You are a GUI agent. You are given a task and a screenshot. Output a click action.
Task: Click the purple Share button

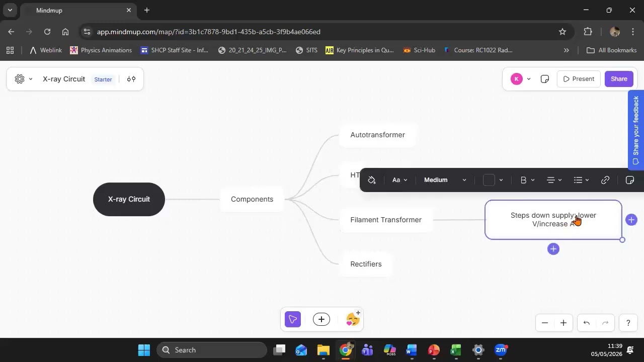click(x=619, y=79)
